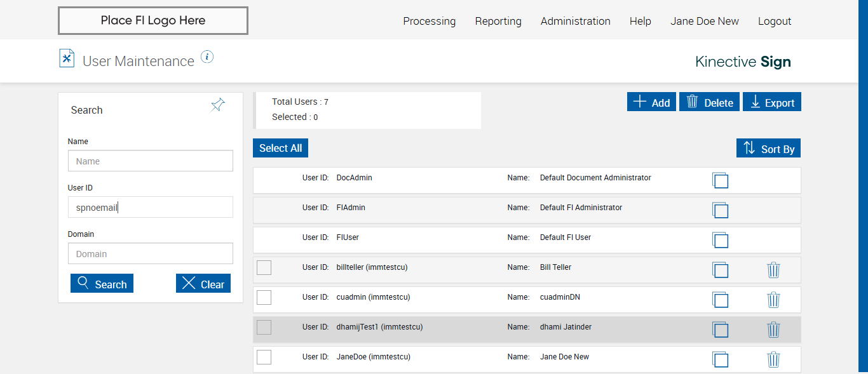Click the info icon beside User Maintenance
The height and width of the screenshot is (374, 868).
(207, 57)
